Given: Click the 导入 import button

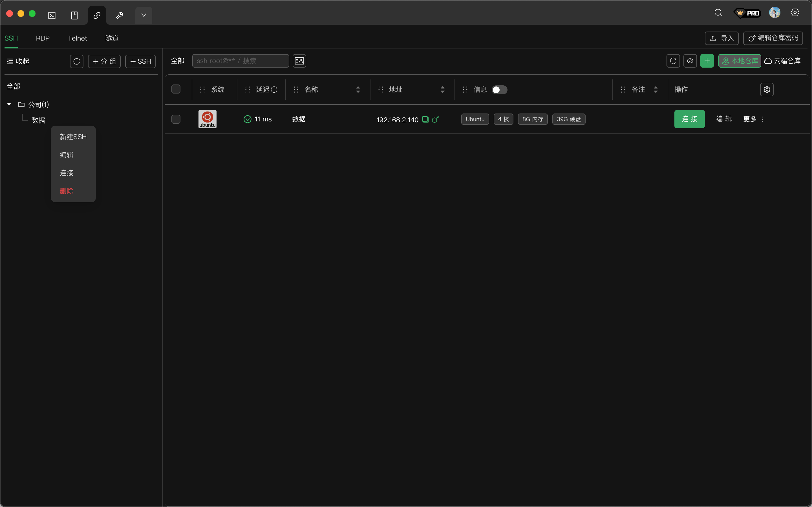Looking at the screenshot, I should [721, 38].
